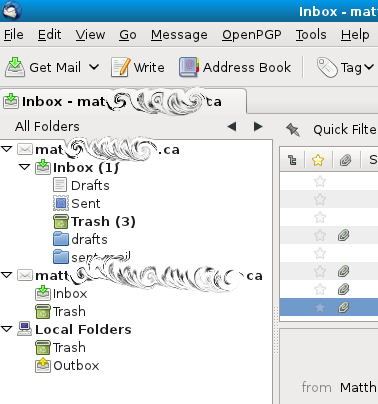Viewport: 378px width, 404px height.
Task: Switch to next folder view arrow
Action: 258,127
